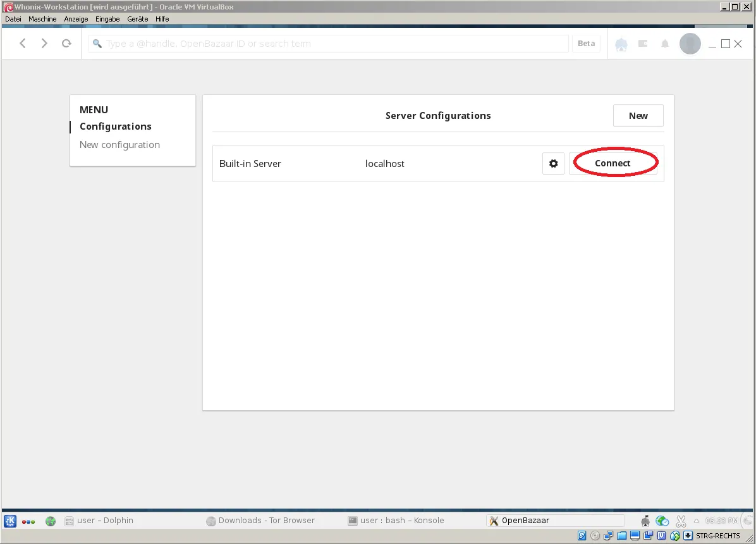This screenshot has height=544, width=756.
Task: Select New configuration in the side menu
Action: pos(119,145)
